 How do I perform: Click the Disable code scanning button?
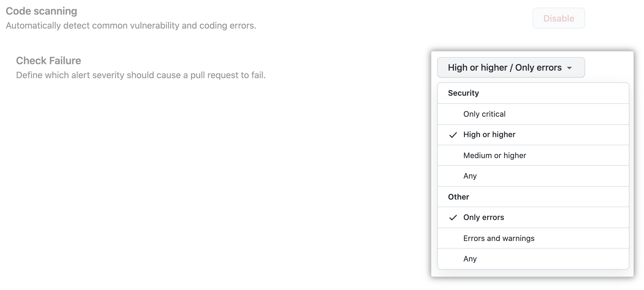(x=559, y=18)
